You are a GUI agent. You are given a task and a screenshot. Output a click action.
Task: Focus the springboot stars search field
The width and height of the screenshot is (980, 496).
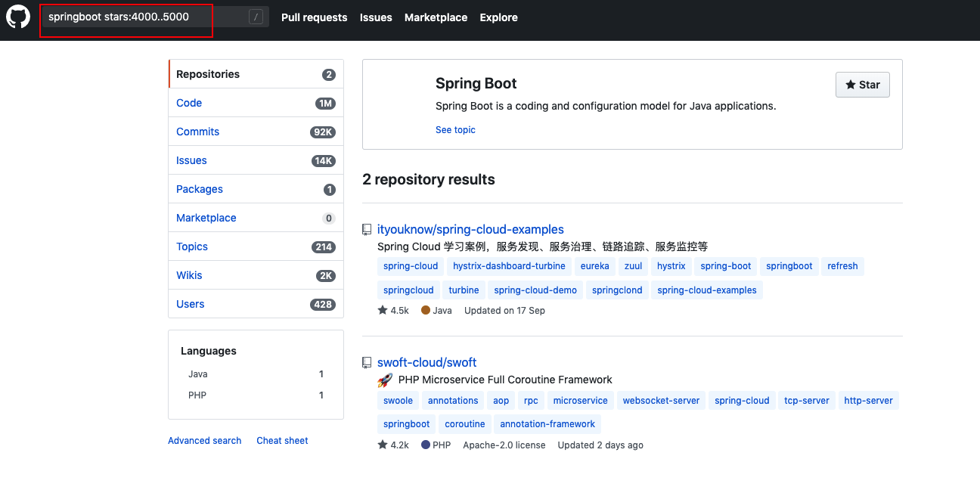click(144, 17)
